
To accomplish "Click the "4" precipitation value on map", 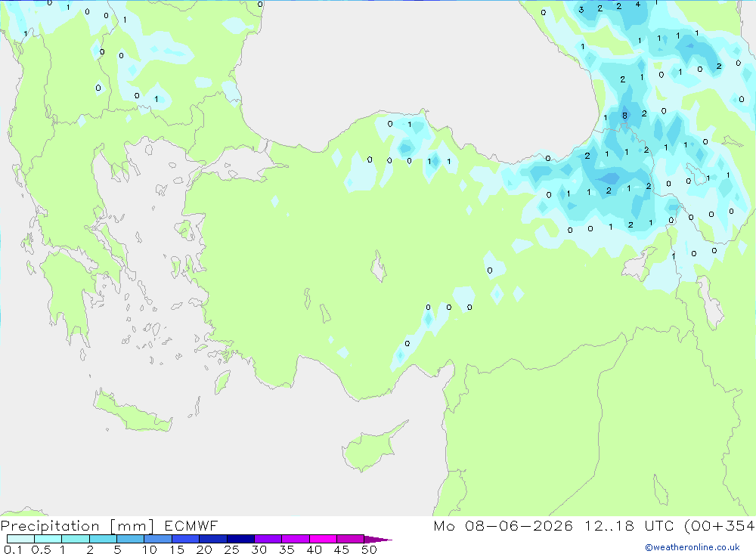I will (638, 5).
